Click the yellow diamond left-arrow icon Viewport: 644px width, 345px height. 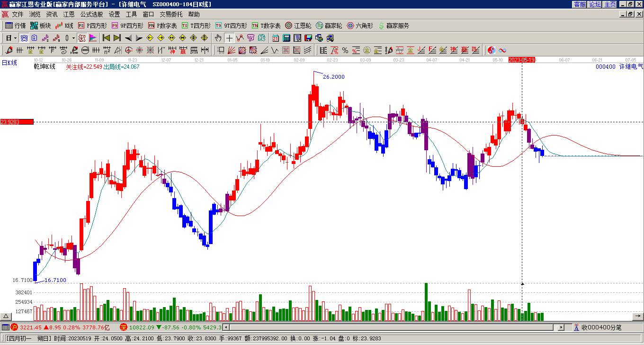coord(150,38)
